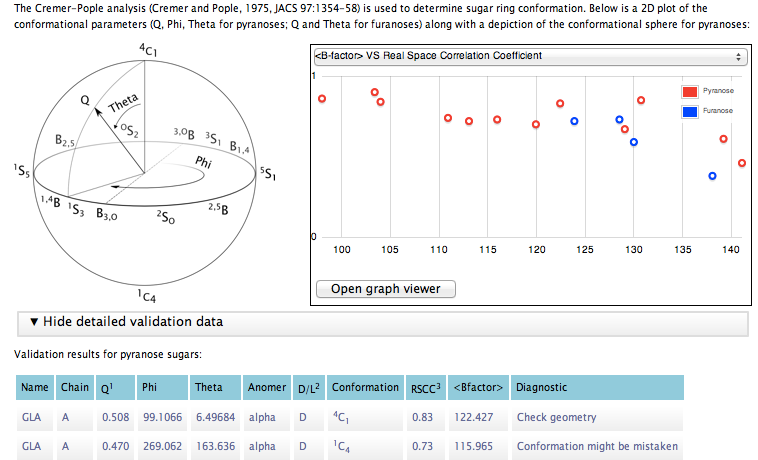Open the B-factor vs RSCC plot dropdown
This screenshot has height=460, width=758.
click(x=529, y=56)
